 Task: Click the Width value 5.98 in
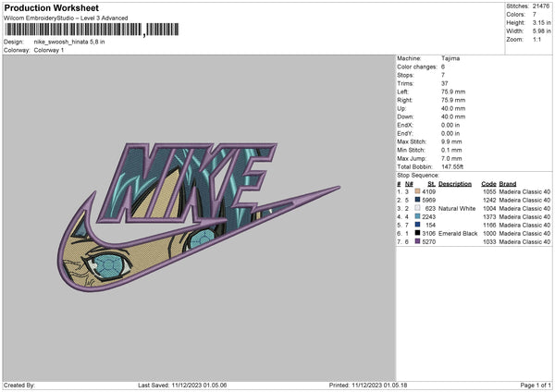coord(541,31)
